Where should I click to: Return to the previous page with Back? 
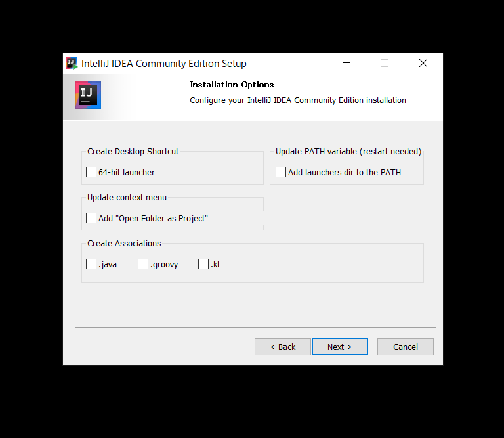click(x=283, y=347)
